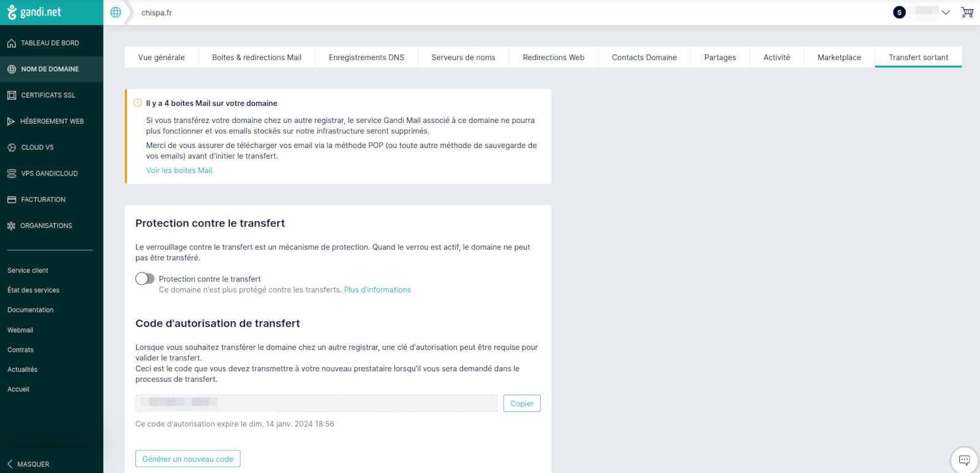Enable the Protection contre le transfert switch
This screenshot has height=473, width=980.
(145, 279)
